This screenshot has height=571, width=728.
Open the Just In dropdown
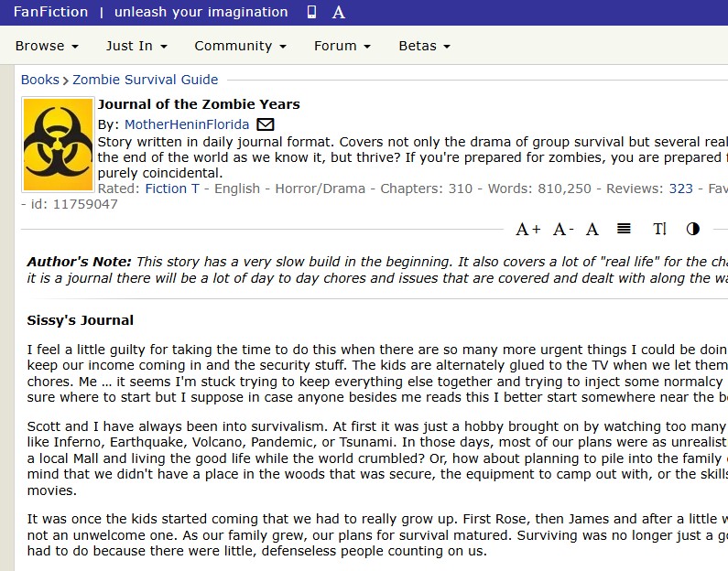136,46
